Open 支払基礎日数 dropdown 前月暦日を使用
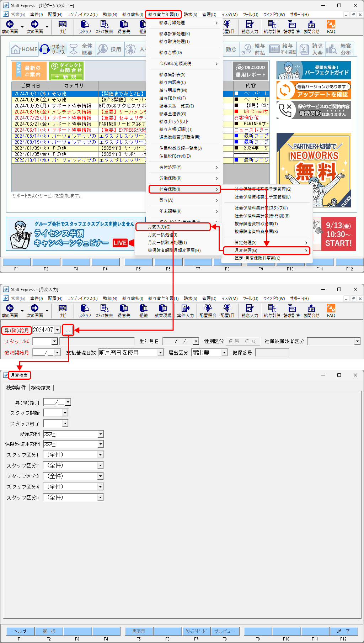The height and width of the screenshot is (643, 364). [x=160, y=352]
